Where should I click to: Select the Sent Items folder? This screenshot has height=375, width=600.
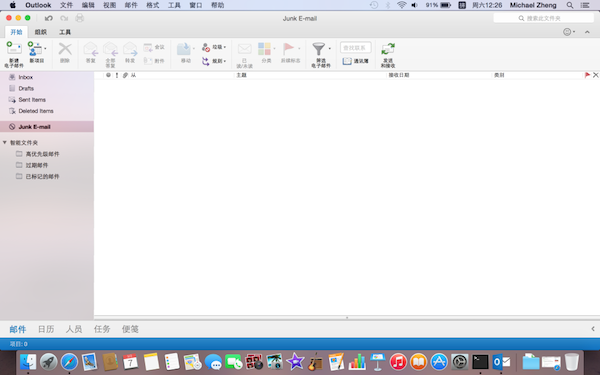pyautogui.click(x=47, y=99)
